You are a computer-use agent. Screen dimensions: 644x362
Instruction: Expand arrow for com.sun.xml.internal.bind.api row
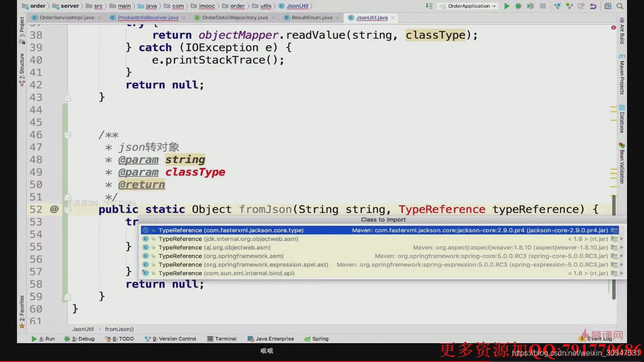tap(622, 273)
